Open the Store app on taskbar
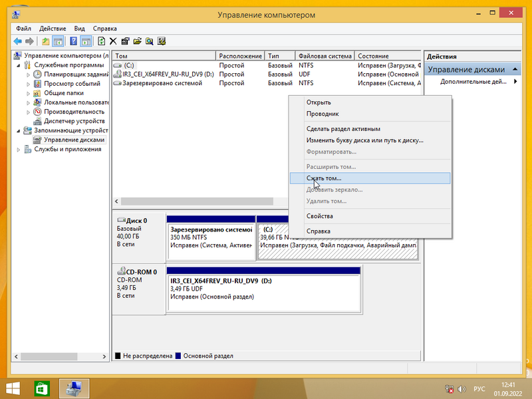This screenshot has height=399, width=532. coord(42,389)
